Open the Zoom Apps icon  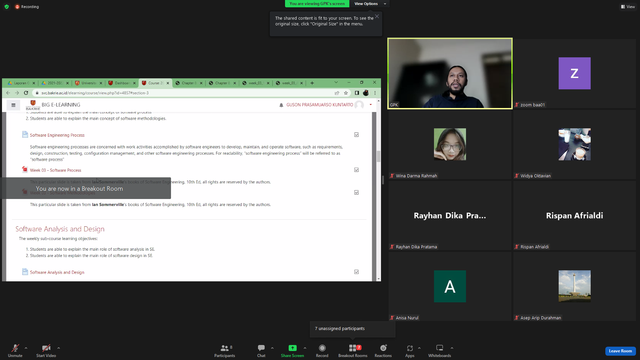click(410, 348)
